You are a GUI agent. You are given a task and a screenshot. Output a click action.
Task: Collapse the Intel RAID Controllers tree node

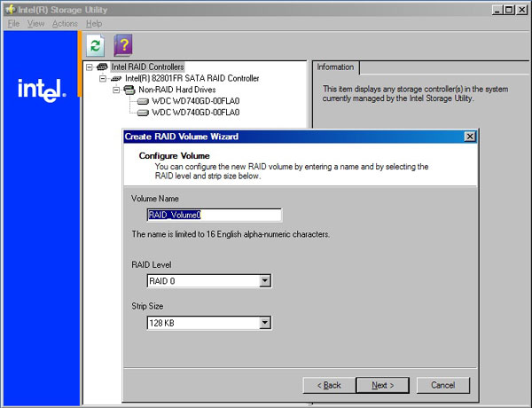click(90, 67)
